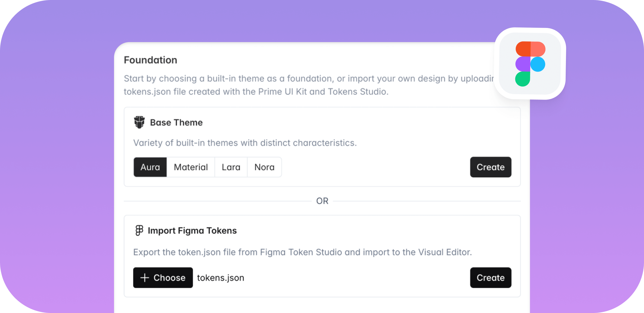
Task: Click the Import Figma Tokens title
Action: (192, 231)
